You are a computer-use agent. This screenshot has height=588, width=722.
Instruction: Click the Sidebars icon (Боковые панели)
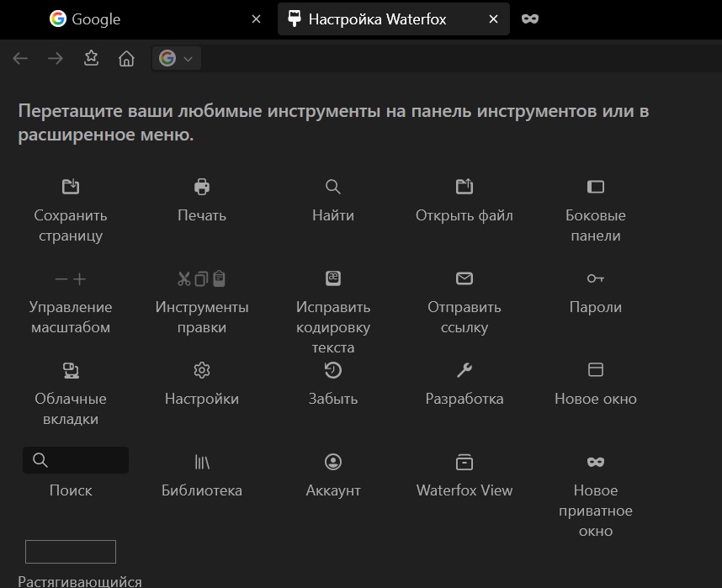click(596, 187)
